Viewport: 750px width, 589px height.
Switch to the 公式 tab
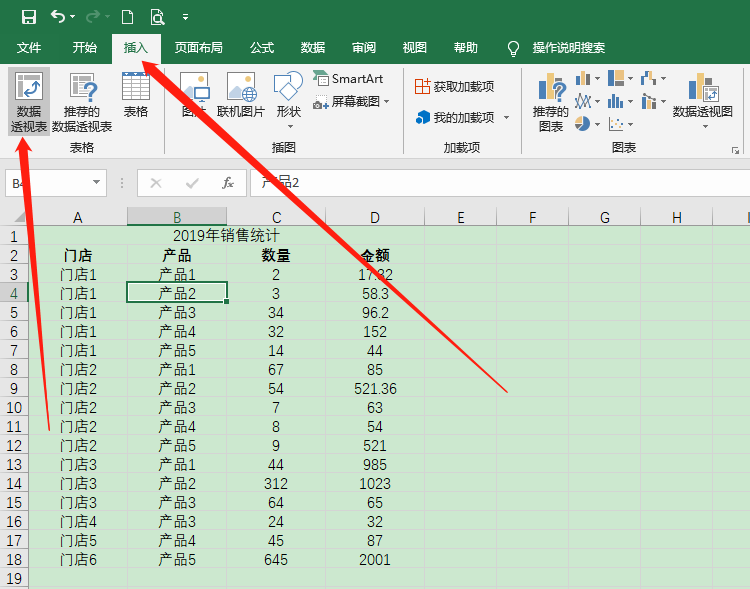(x=262, y=47)
